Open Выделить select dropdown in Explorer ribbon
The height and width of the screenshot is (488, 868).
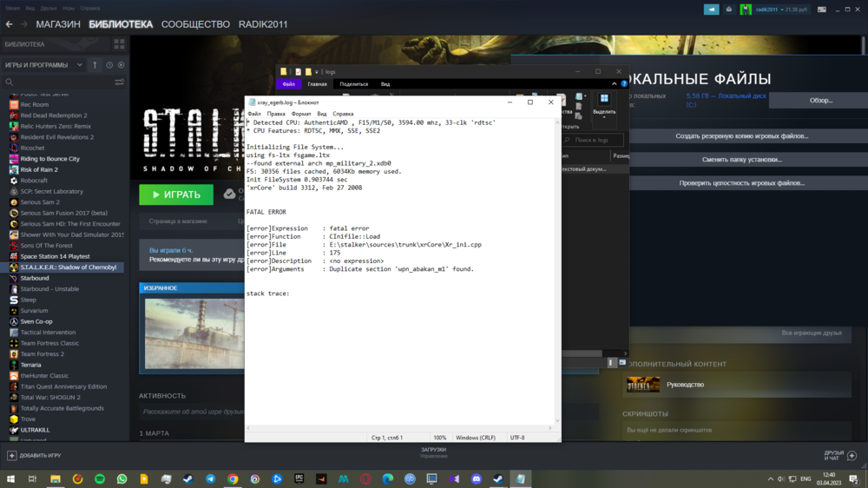[604, 105]
